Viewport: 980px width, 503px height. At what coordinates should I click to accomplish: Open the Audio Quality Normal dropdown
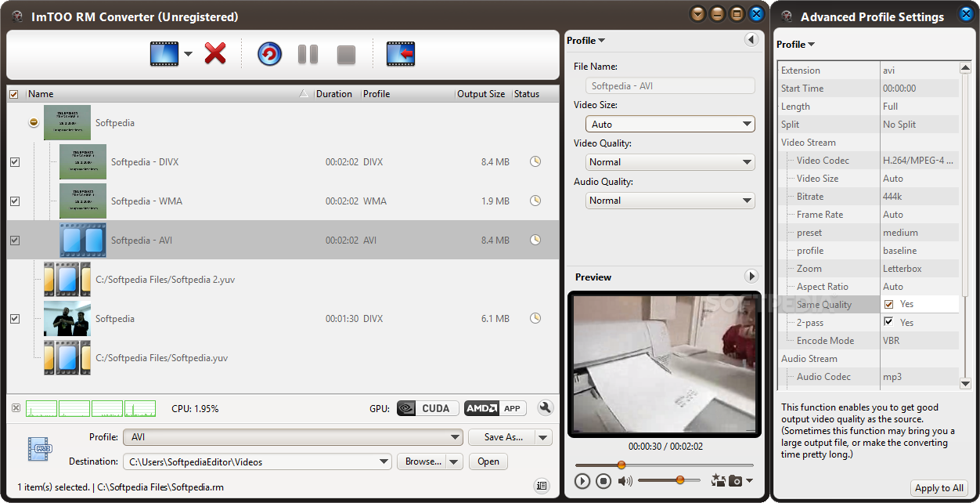pos(670,200)
